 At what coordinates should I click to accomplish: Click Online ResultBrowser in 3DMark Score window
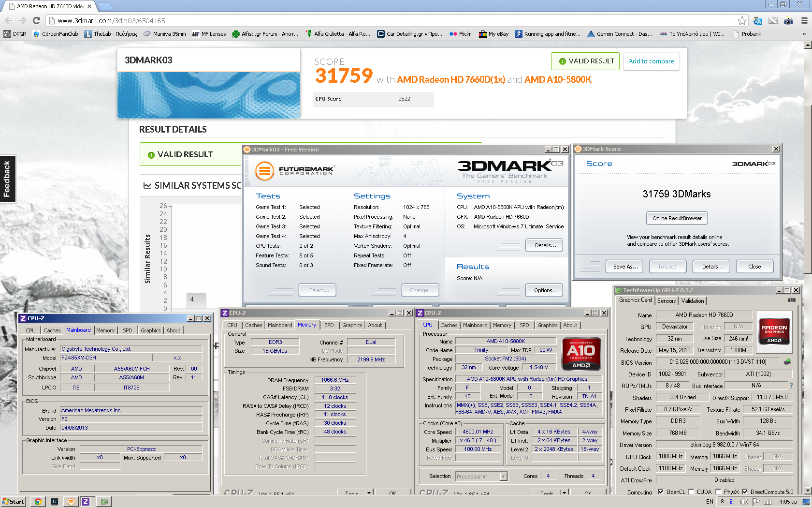point(677,218)
